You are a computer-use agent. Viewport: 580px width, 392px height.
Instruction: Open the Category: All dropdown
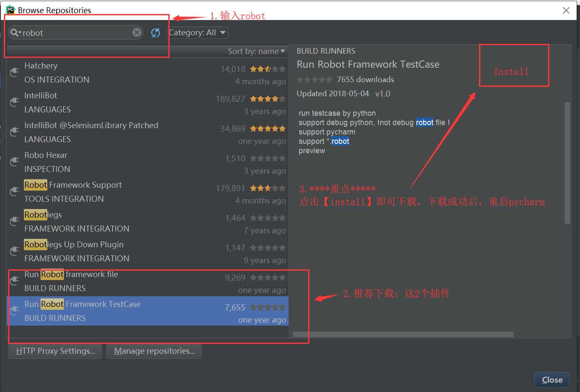pos(197,32)
